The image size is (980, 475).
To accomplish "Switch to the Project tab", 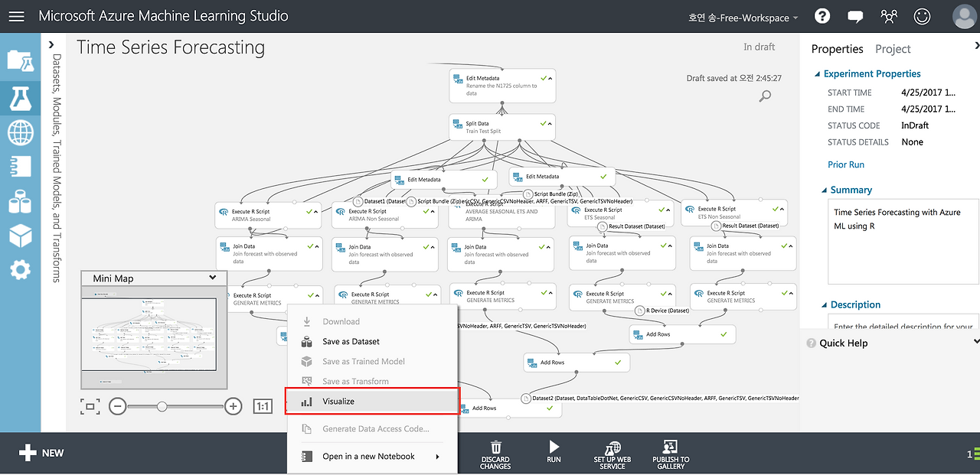I will [x=893, y=49].
